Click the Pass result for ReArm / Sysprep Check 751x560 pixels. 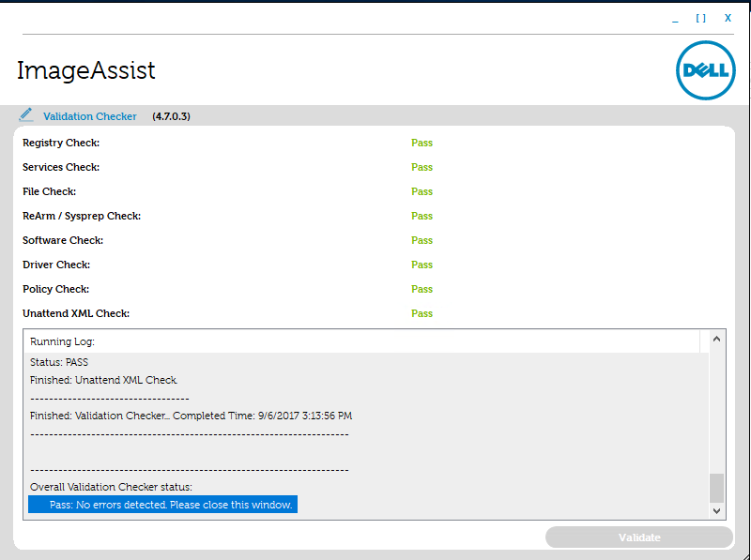click(421, 216)
